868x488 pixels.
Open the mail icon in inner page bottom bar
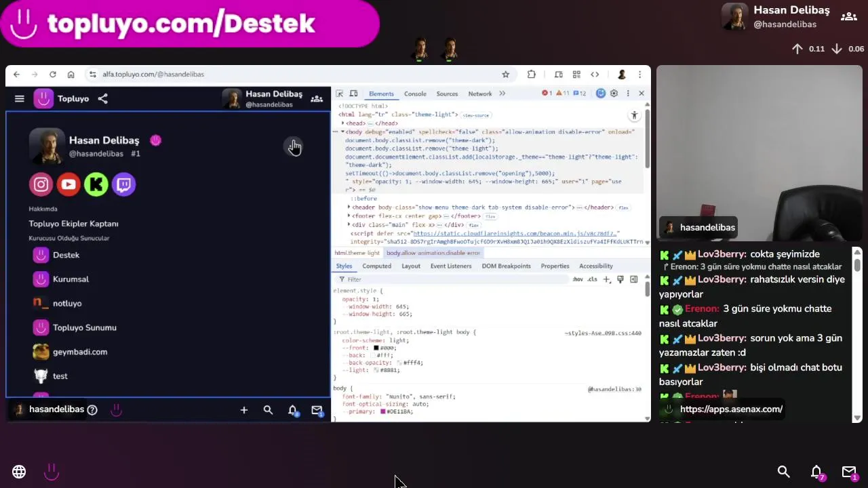(317, 410)
